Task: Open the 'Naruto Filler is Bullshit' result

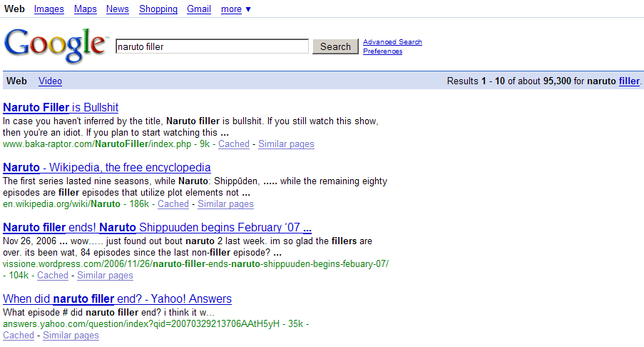Action: 61,107
